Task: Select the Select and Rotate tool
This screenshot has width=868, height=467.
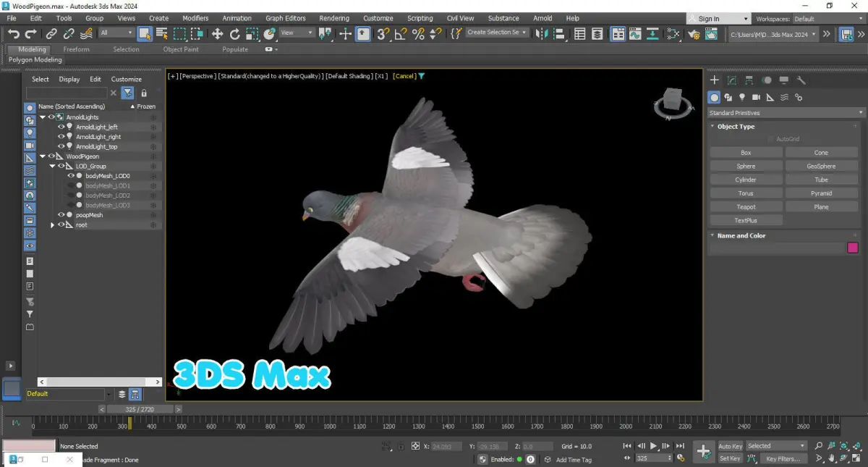Action: coord(234,33)
